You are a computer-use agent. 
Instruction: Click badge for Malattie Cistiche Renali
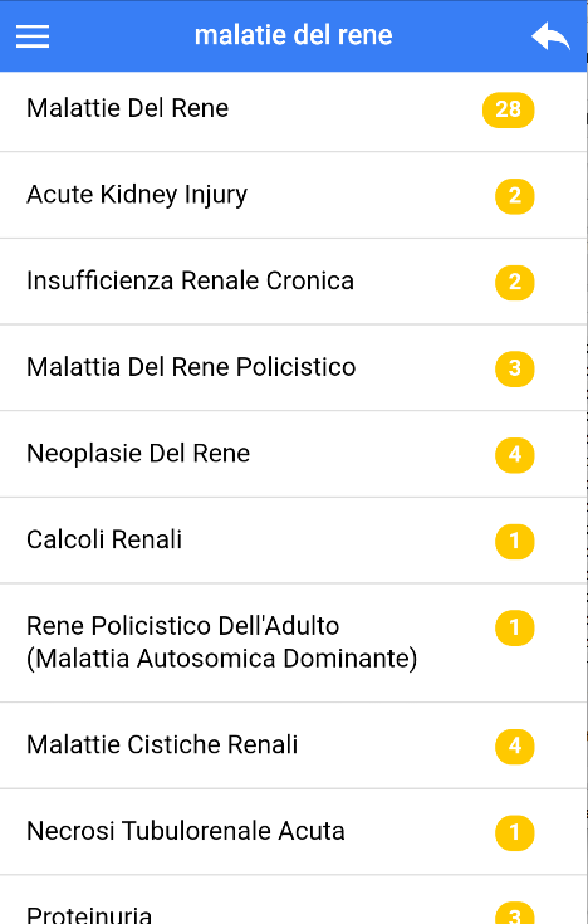[x=514, y=746]
